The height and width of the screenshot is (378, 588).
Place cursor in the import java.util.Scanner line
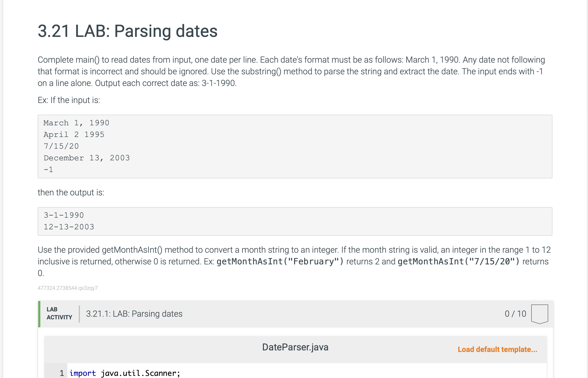click(125, 373)
